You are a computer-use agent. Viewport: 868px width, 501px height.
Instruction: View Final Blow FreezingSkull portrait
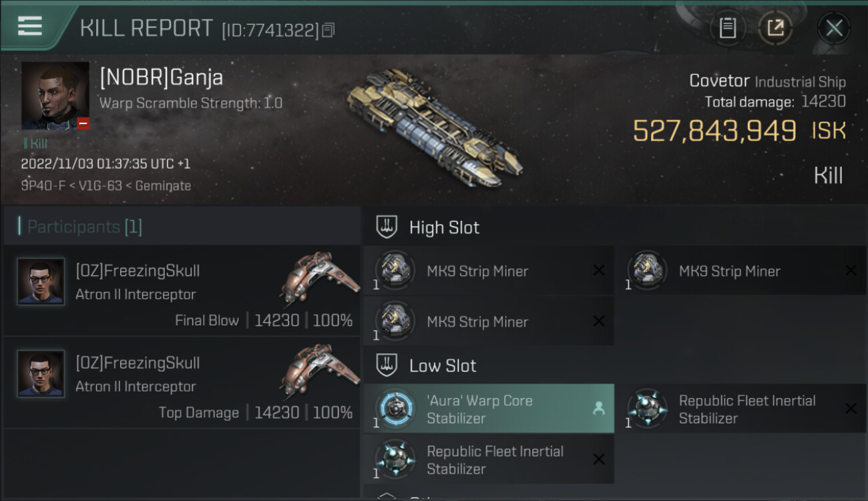tap(41, 282)
